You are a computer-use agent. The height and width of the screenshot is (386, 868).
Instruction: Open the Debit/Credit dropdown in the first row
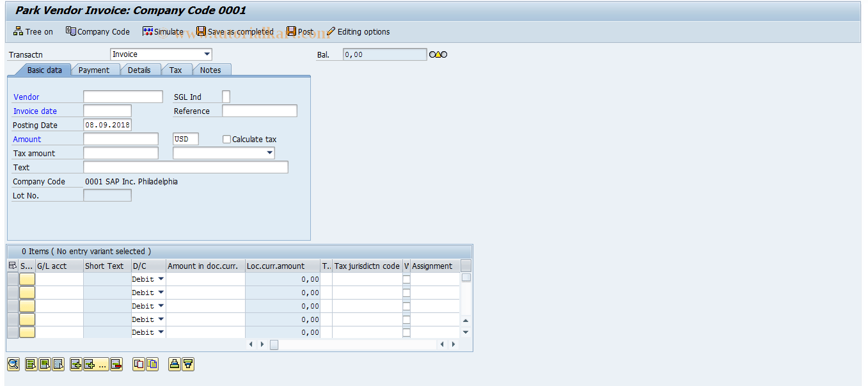(161, 278)
